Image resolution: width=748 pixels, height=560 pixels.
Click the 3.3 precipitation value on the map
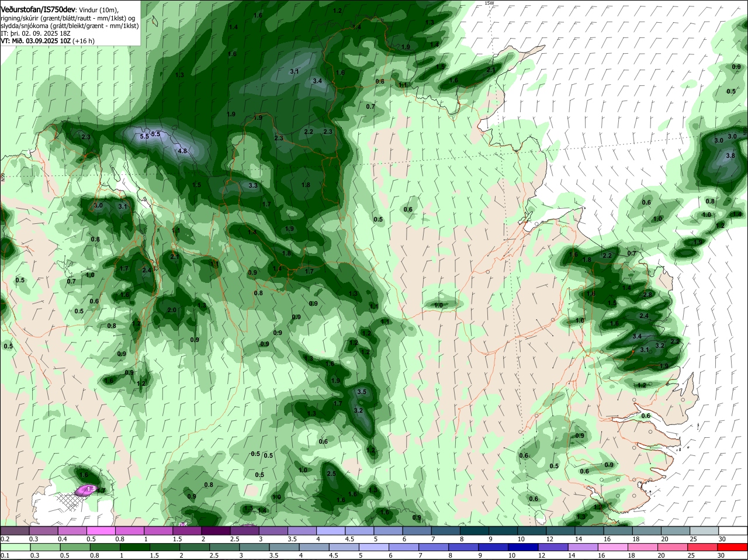tap(253, 185)
